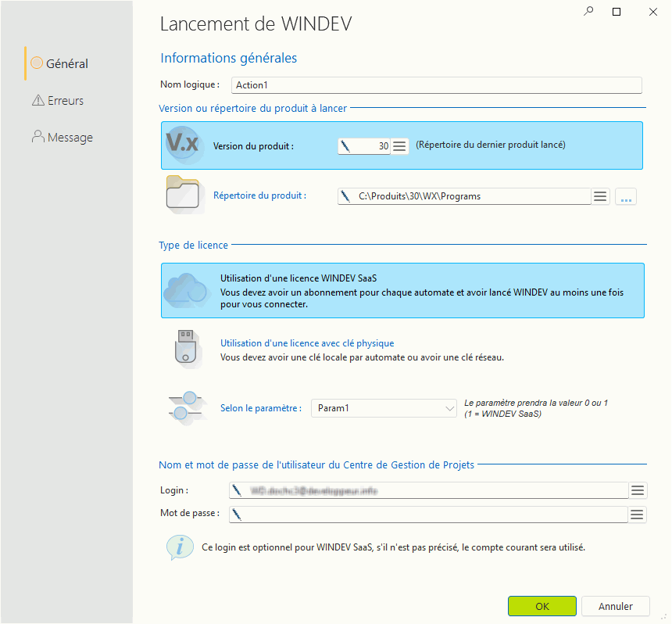Click the Login input field
Screen dimensions: 672x624
pyautogui.click(x=428, y=490)
